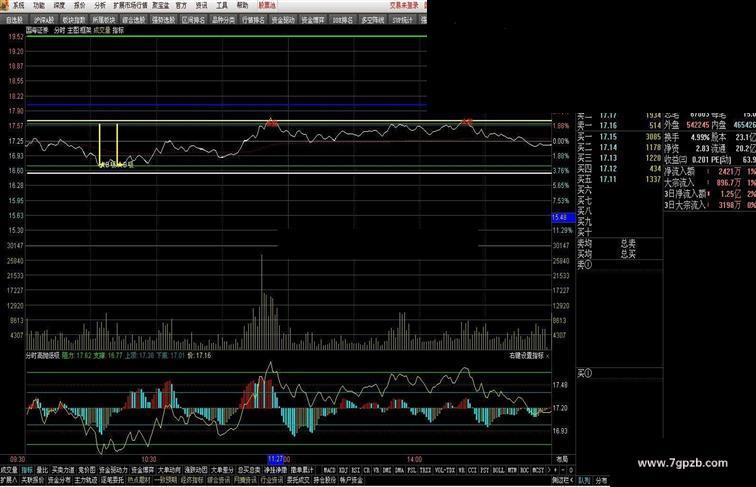This screenshot has height=487, width=756.
Task: Select the BOLL indicator button
Action: tap(499, 470)
